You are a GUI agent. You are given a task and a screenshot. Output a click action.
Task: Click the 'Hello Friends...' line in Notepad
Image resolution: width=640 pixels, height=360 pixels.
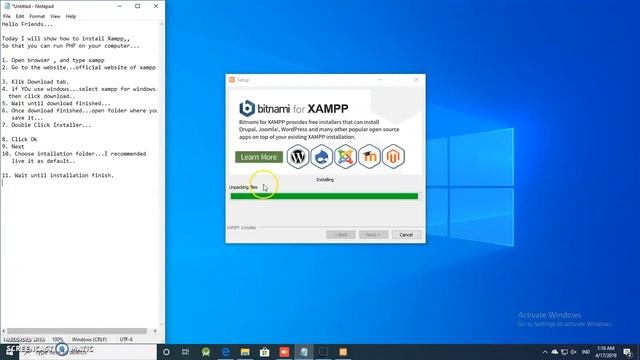click(x=27, y=24)
